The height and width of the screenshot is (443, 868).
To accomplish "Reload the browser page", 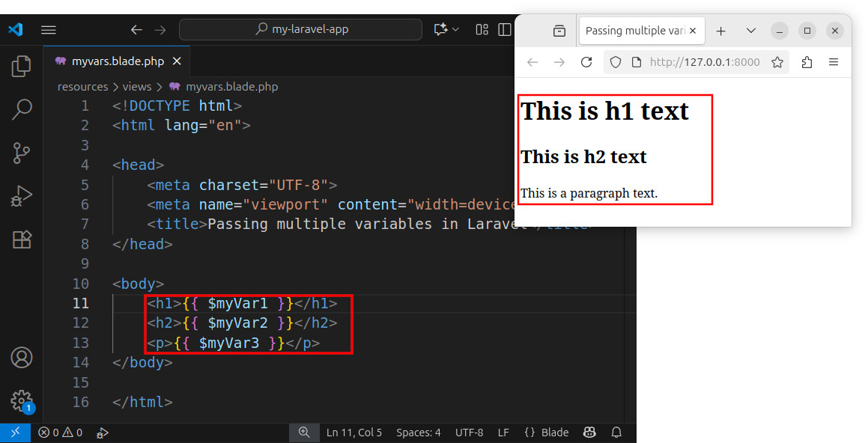I will pyautogui.click(x=586, y=62).
